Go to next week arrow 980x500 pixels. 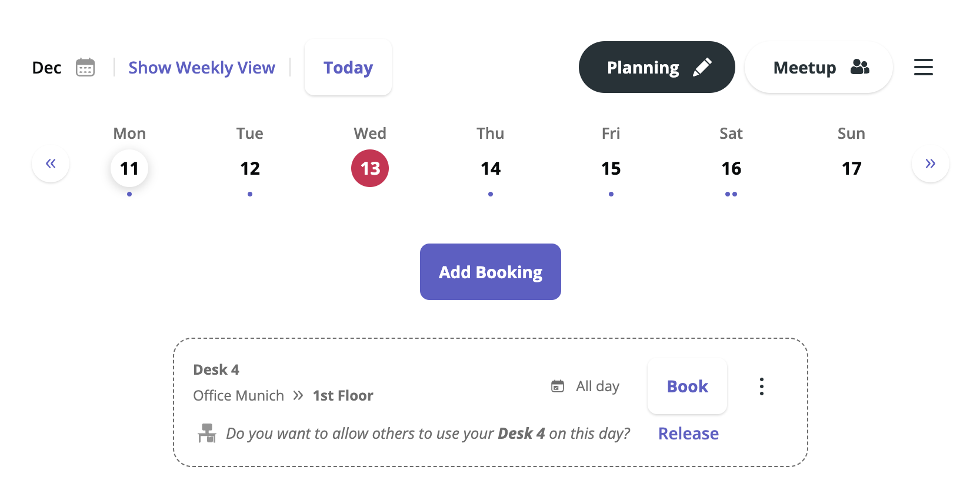point(930,164)
